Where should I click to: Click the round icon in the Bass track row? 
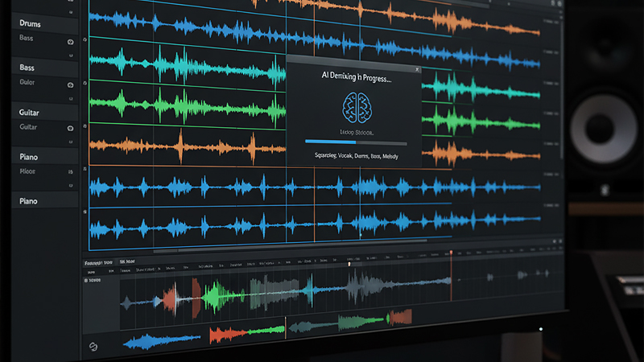tap(72, 84)
